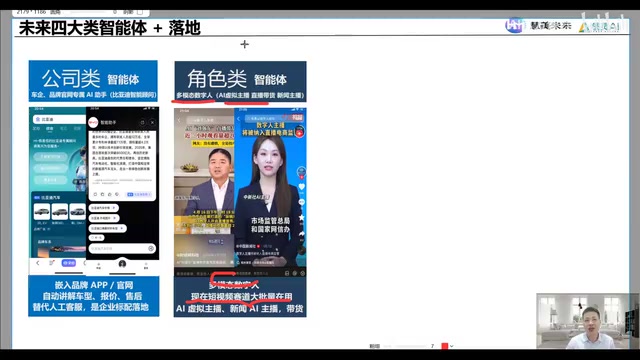Pick the red pen color swatch
The image size is (640, 360).
[444, 346]
